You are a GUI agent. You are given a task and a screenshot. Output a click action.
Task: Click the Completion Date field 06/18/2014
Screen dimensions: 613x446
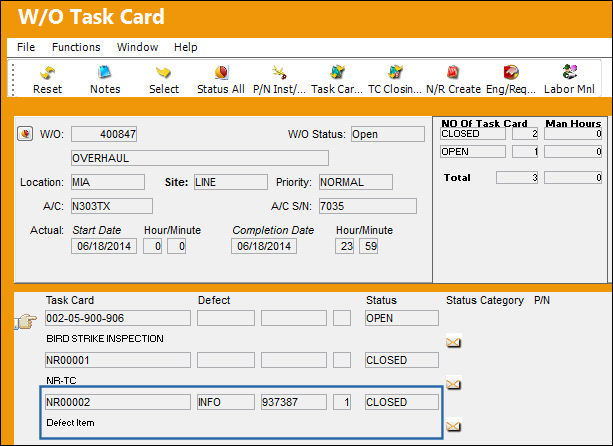point(264,246)
